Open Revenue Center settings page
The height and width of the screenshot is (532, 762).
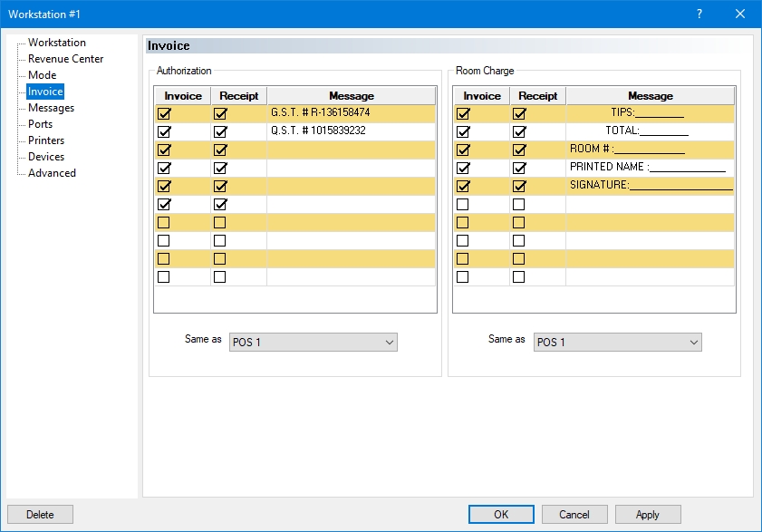(x=65, y=59)
